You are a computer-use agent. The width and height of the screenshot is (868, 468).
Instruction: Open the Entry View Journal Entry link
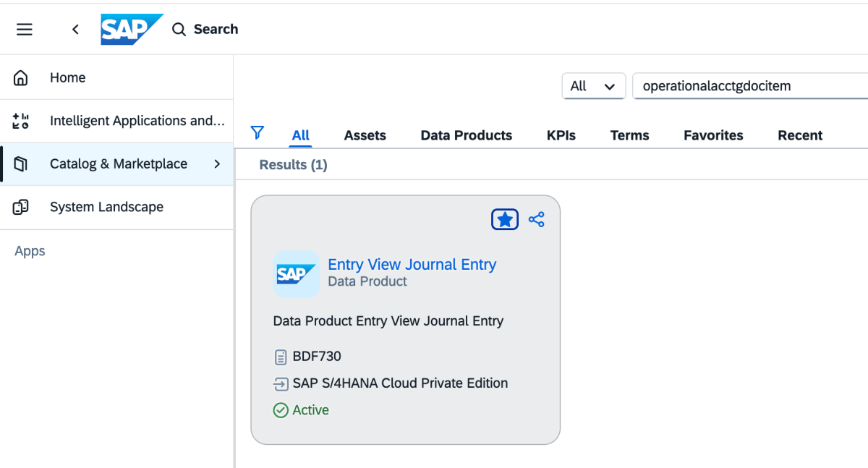tap(412, 265)
